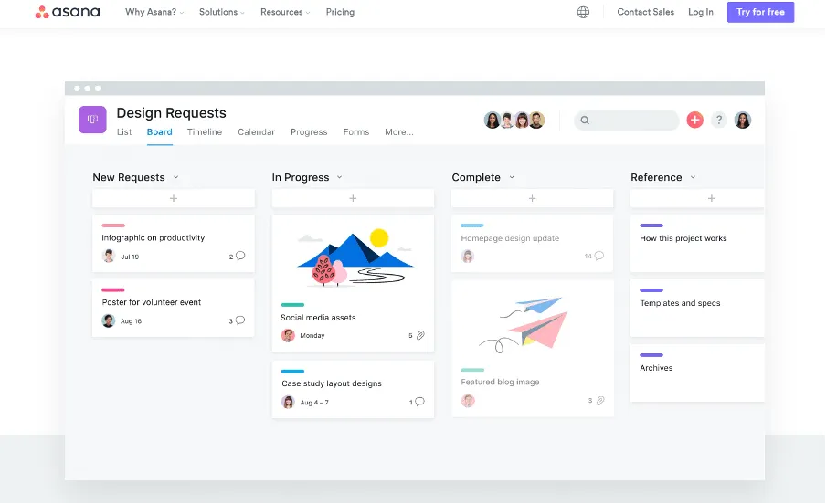
Task: Click attachment icon on Social media assets
Action: [x=420, y=336]
